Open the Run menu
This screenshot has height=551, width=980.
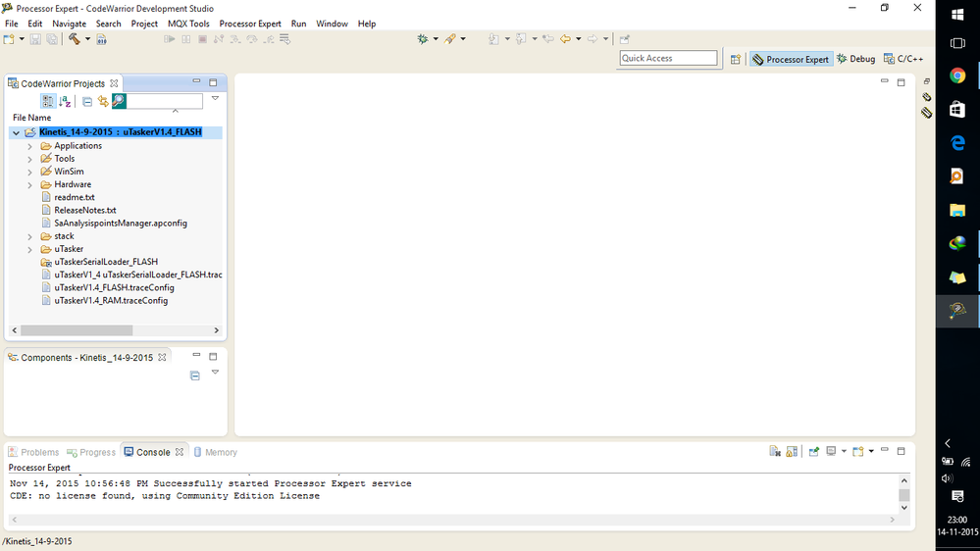299,24
